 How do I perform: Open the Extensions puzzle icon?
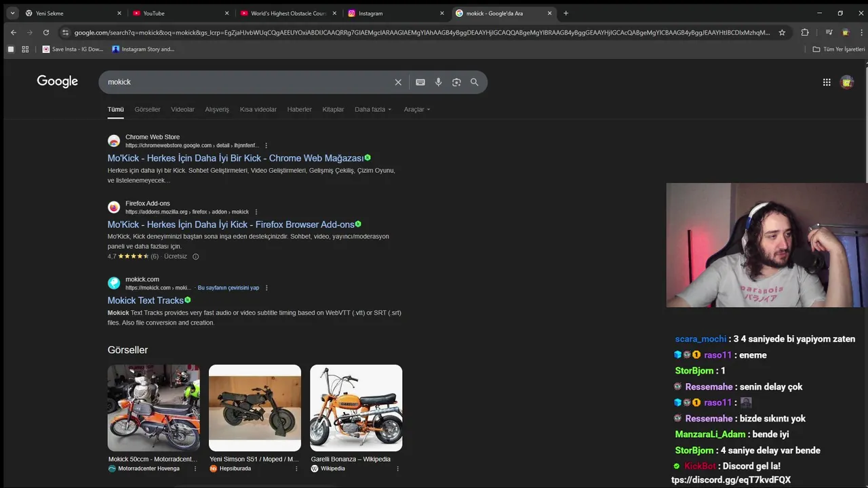click(805, 32)
